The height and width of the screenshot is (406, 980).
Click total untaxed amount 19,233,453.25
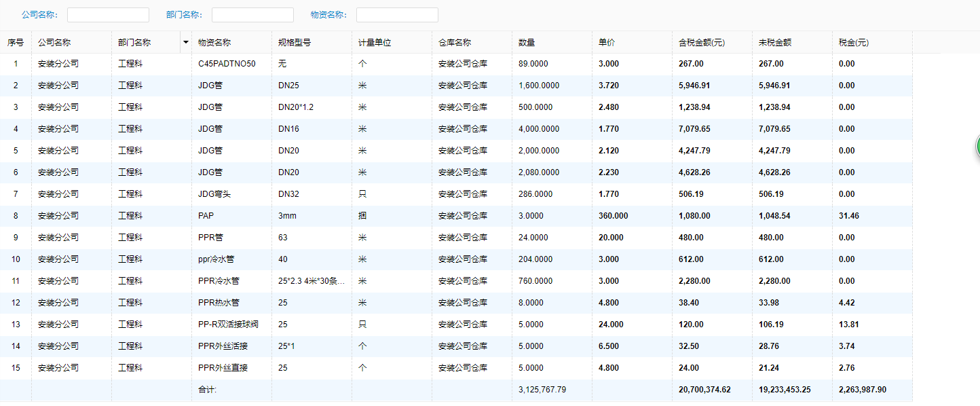[x=785, y=390]
